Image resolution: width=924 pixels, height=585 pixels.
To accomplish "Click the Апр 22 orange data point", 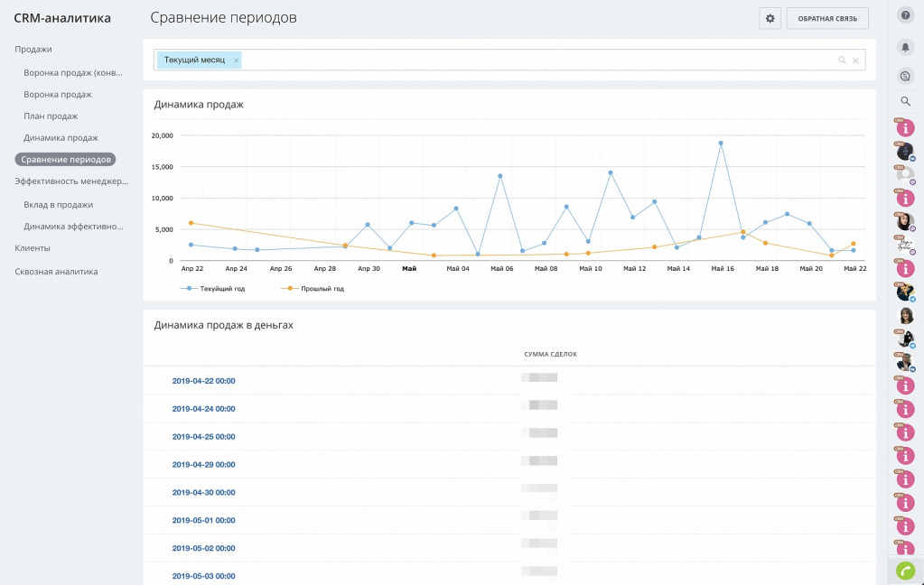I will tap(191, 223).
